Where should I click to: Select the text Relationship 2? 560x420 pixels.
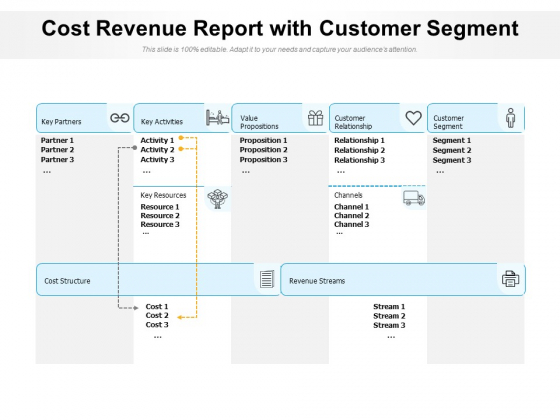point(359,150)
